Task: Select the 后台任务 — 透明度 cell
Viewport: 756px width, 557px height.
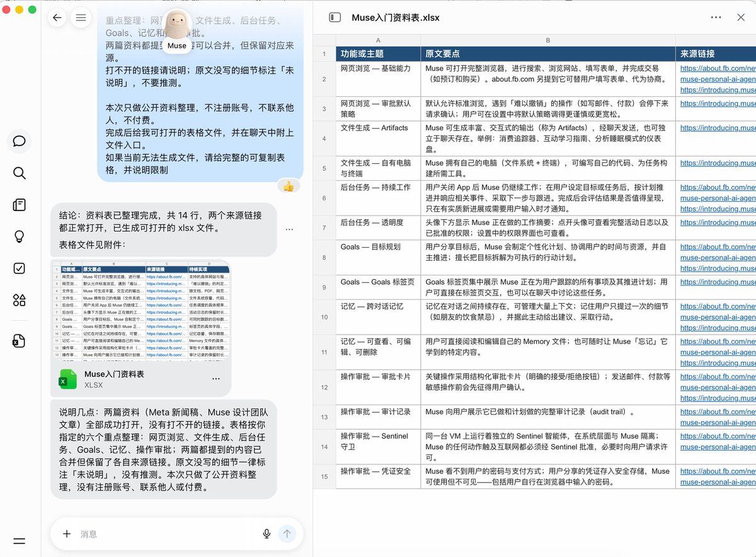Action: pyautogui.click(x=378, y=228)
